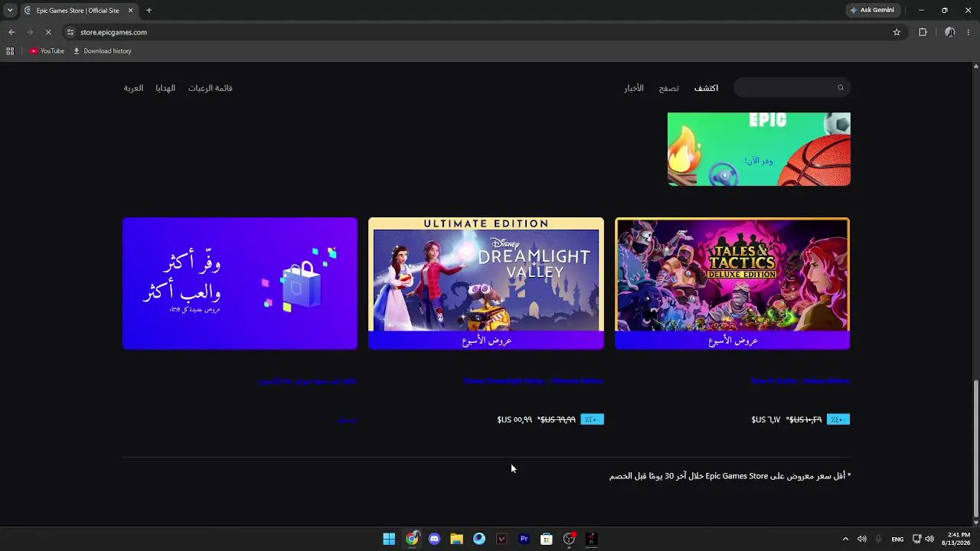Screen dimensions: 980x551
Task: Click the Tales & Tactics discount badge
Action: click(x=838, y=419)
